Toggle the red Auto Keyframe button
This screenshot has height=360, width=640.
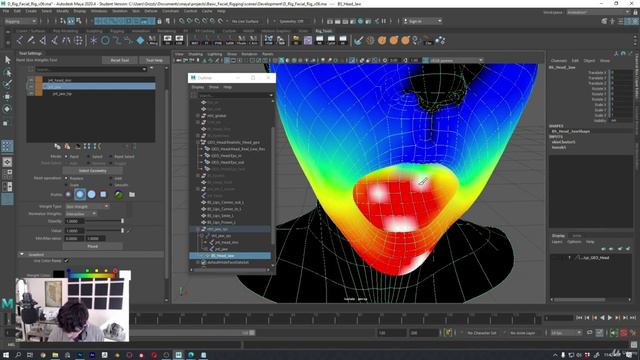[x=623, y=333]
